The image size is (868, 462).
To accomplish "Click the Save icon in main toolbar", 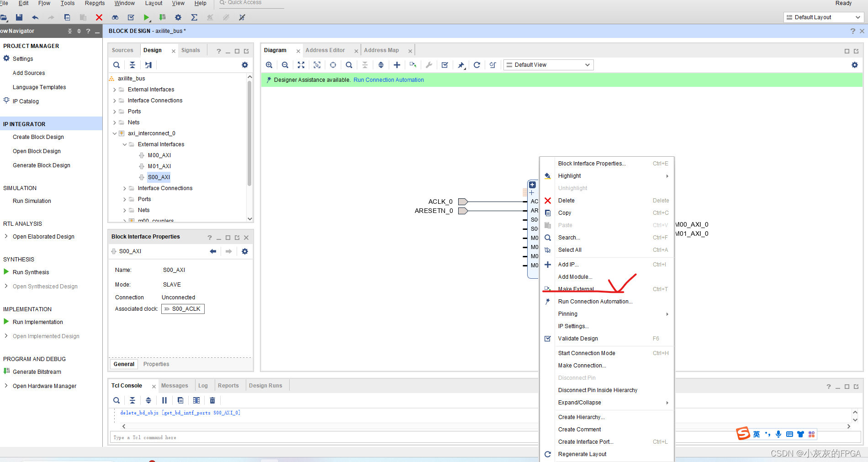I will [x=19, y=17].
